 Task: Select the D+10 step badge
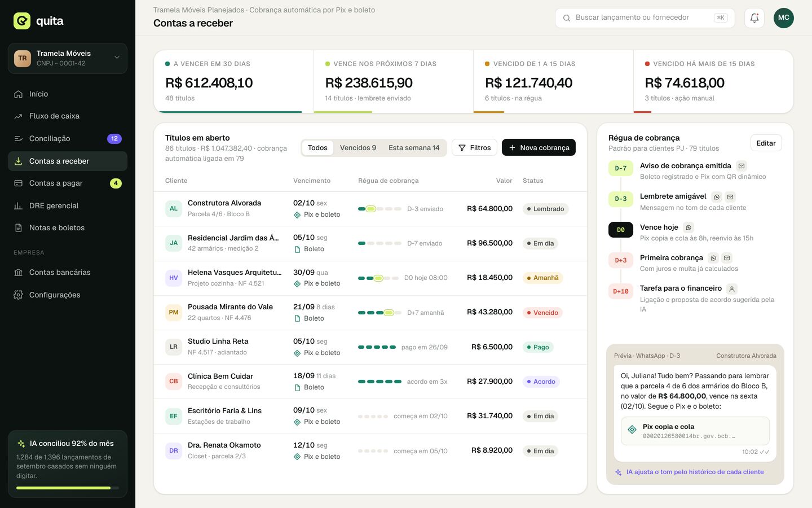click(x=620, y=291)
